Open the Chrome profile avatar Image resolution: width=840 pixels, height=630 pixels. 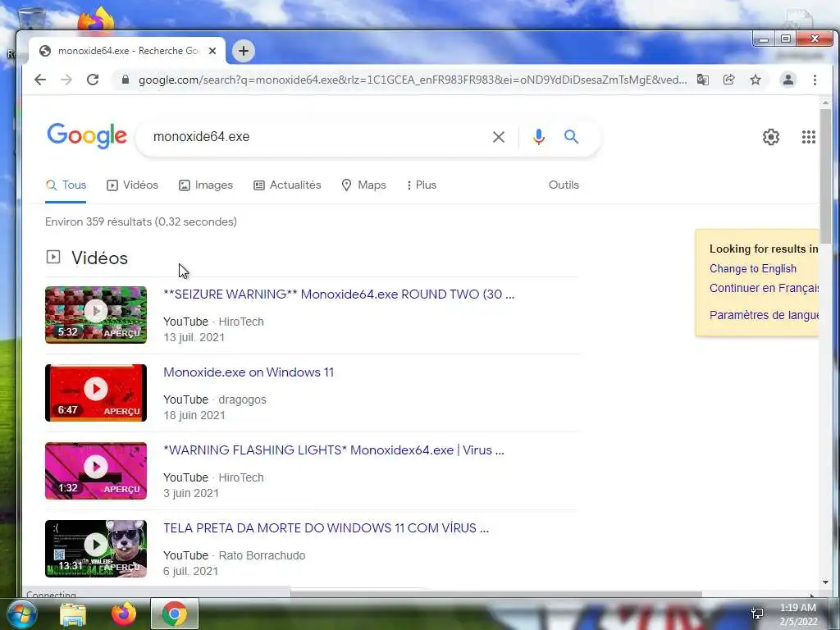click(788, 80)
